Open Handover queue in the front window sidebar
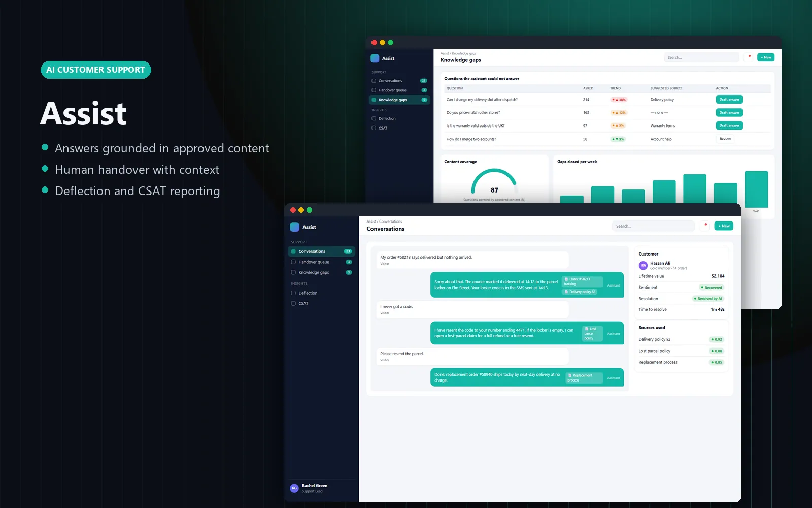This screenshot has width=812, height=508. pyautogui.click(x=322, y=262)
